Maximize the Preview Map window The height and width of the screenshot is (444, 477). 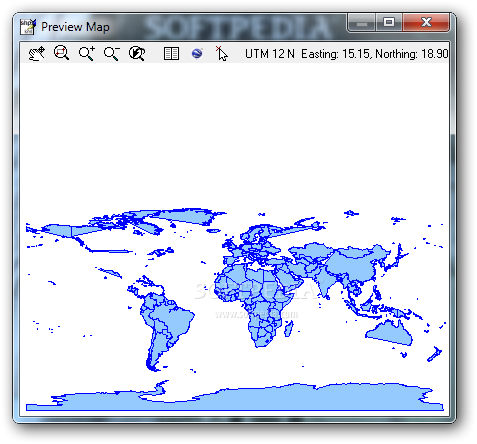coord(389,23)
